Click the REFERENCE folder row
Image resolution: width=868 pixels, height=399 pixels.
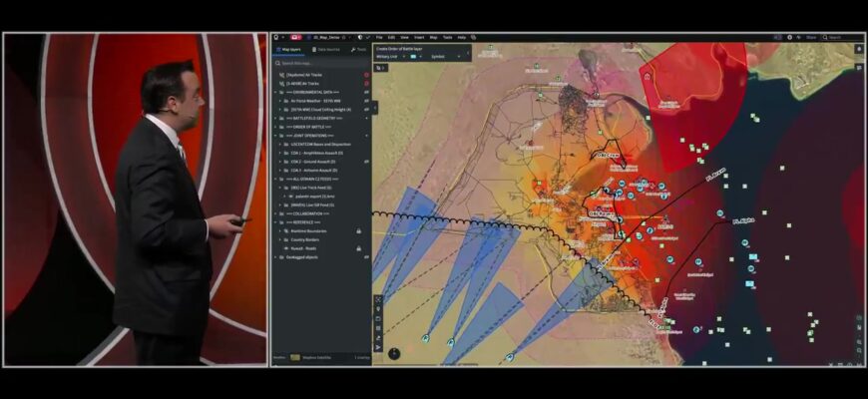click(321, 222)
